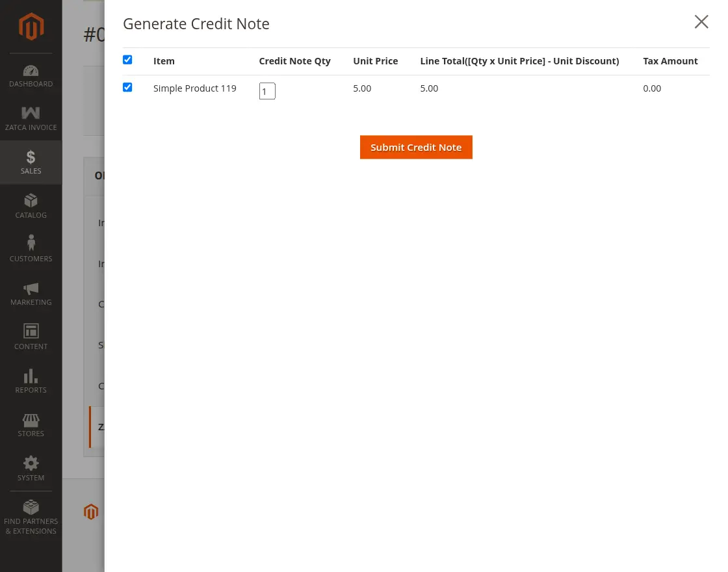The height and width of the screenshot is (572, 728).
Task: Click the Simple Product 119 item name
Action: pos(194,88)
